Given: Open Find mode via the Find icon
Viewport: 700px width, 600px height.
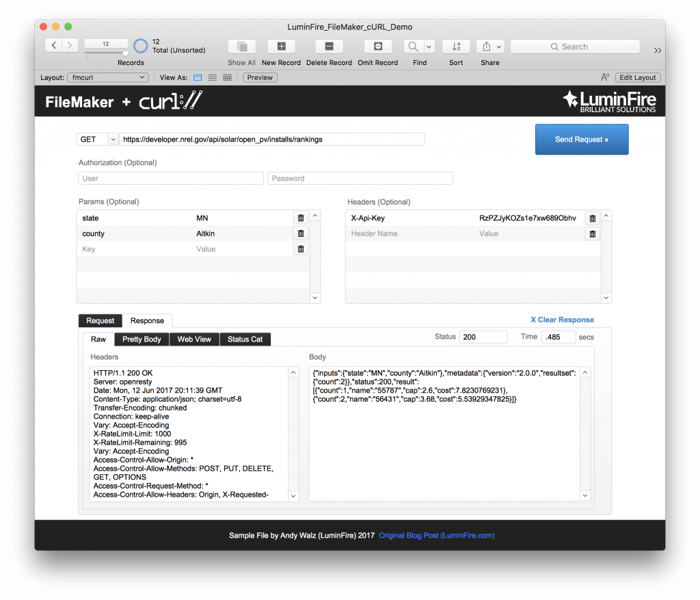Looking at the screenshot, I should pos(411,47).
